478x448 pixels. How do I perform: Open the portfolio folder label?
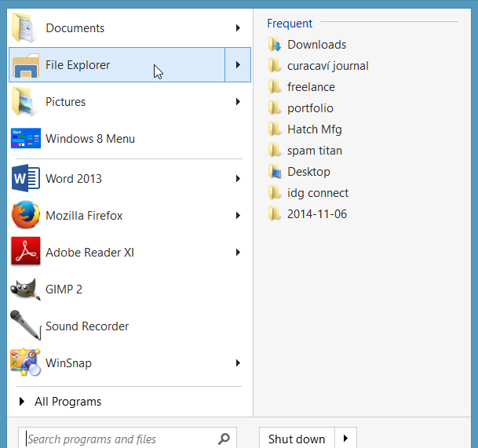[310, 108]
